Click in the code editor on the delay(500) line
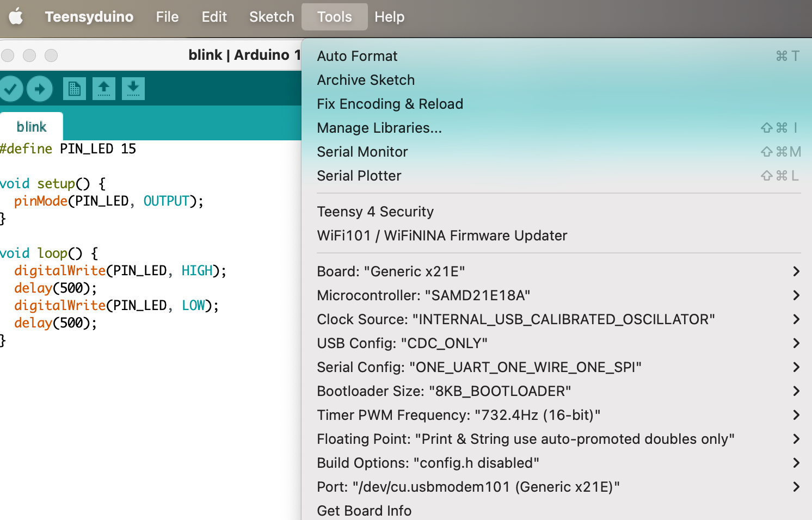The width and height of the screenshot is (812, 520). (x=56, y=288)
